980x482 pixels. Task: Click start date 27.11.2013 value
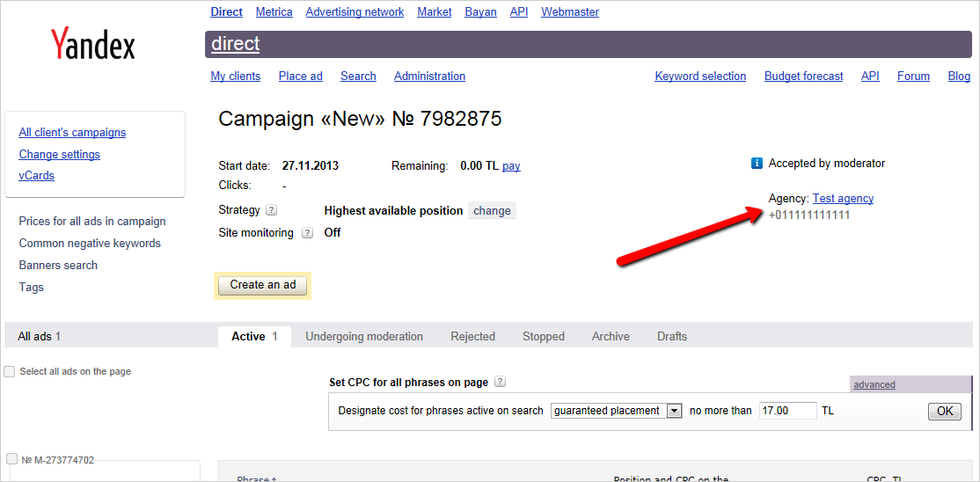point(310,166)
